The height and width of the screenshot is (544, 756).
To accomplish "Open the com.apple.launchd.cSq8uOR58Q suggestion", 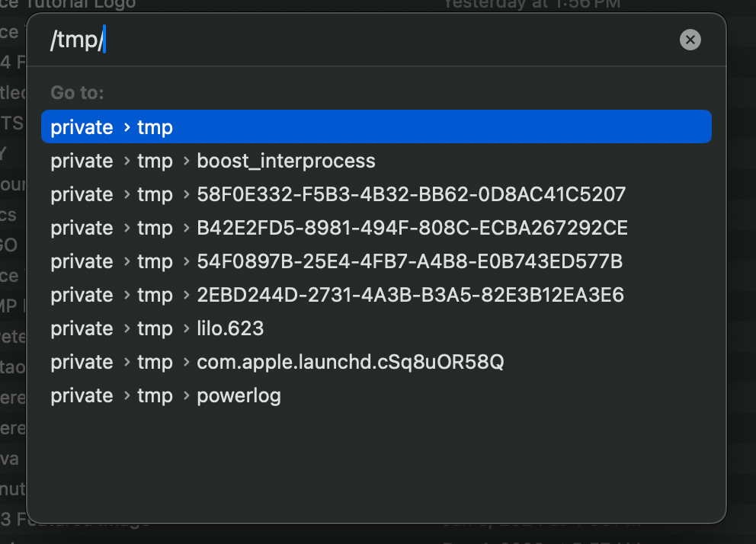I will [x=351, y=362].
